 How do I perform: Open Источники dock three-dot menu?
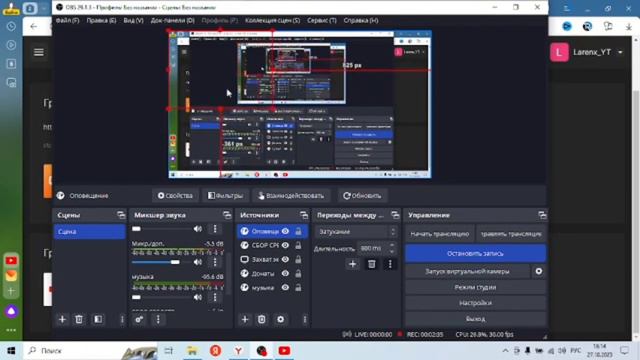coord(304,320)
